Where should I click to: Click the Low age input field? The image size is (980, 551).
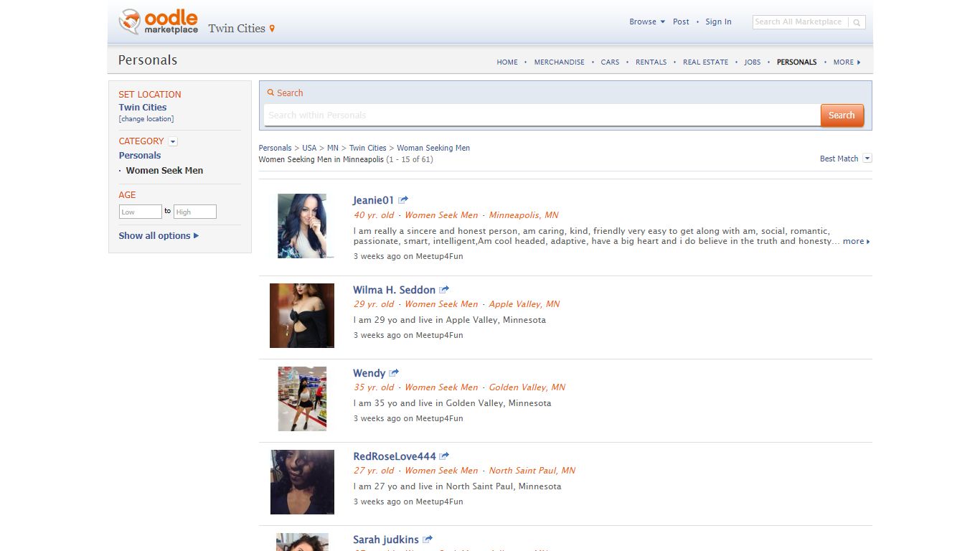point(140,212)
